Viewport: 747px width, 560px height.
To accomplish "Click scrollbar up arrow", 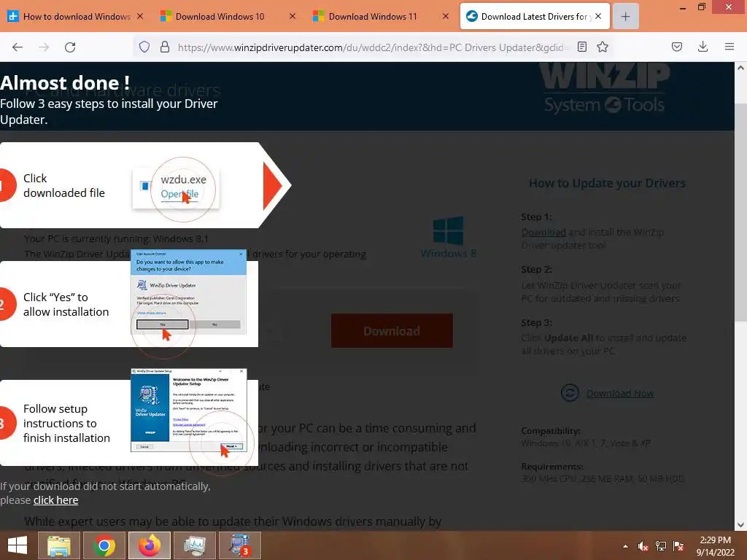I will pyautogui.click(x=740, y=68).
